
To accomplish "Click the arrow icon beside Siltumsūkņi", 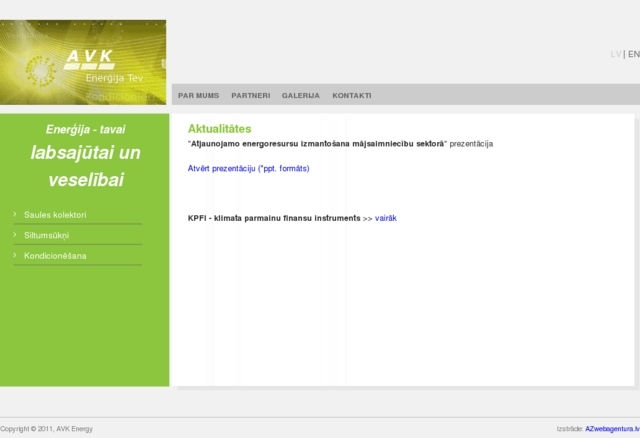I will coord(15,234).
